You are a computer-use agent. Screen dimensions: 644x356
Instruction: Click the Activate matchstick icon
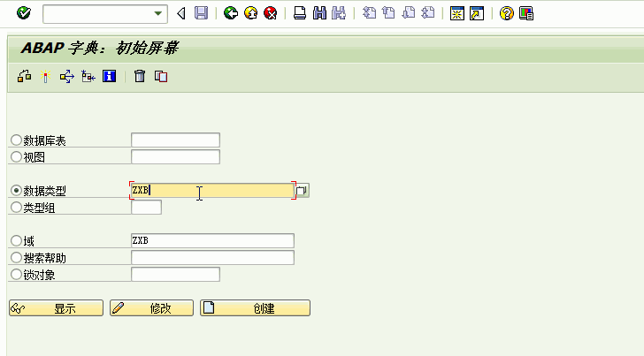coord(46,76)
